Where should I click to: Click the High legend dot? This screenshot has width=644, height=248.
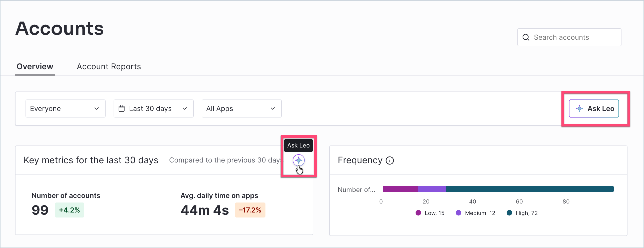[x=509, y=213]
